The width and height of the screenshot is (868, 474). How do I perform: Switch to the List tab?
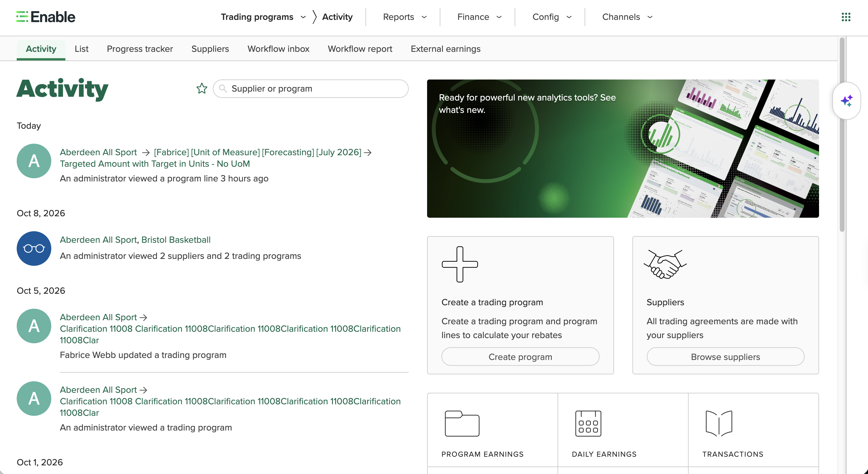tap(82, 49)
